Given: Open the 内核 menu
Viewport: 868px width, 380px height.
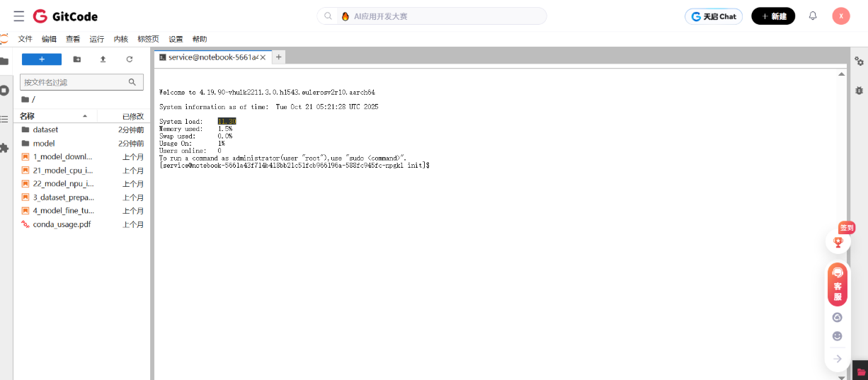Looking at the screenshot, I should point(121,39).
